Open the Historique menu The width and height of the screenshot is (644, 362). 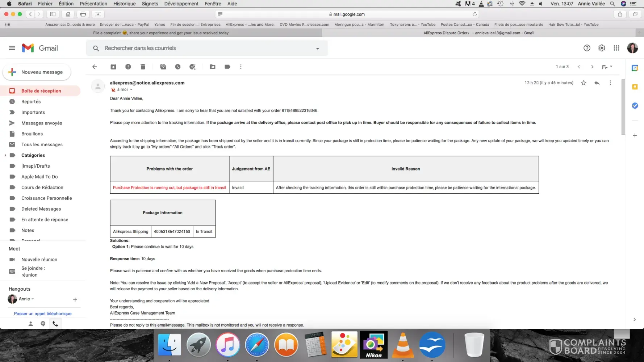coord(124,4)
